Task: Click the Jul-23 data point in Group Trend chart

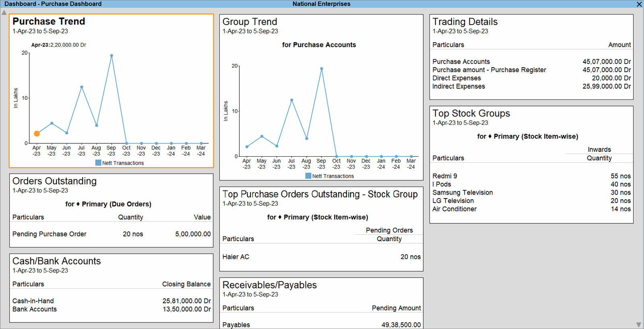Action: [x=292, y=100]
